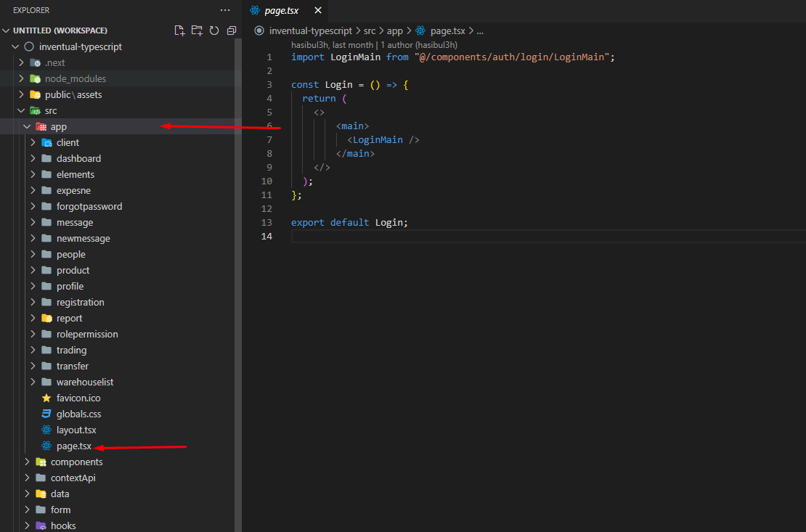This screenshot has width=806, height=532.
Task: Collapse the inventual-typescript root folder
Action: click(x=15, y=46)
